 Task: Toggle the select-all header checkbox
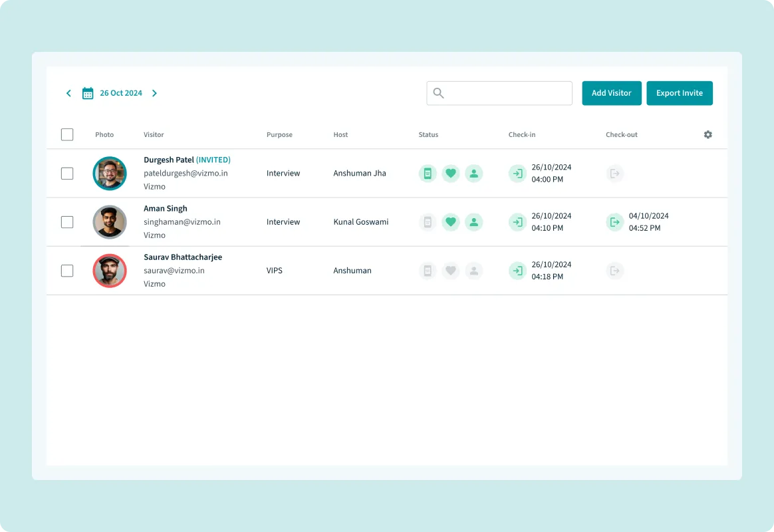tap(67, 135)
